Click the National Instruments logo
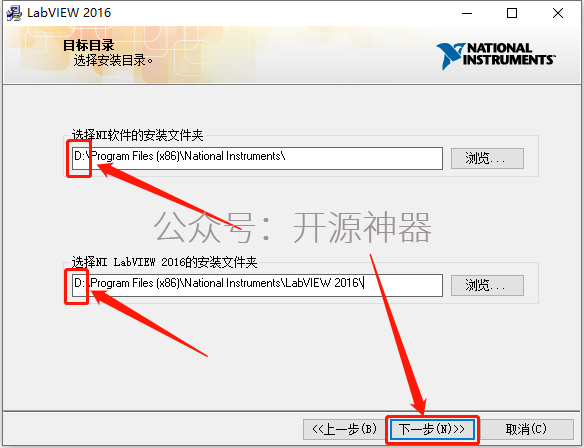 (x=496, y=56)
